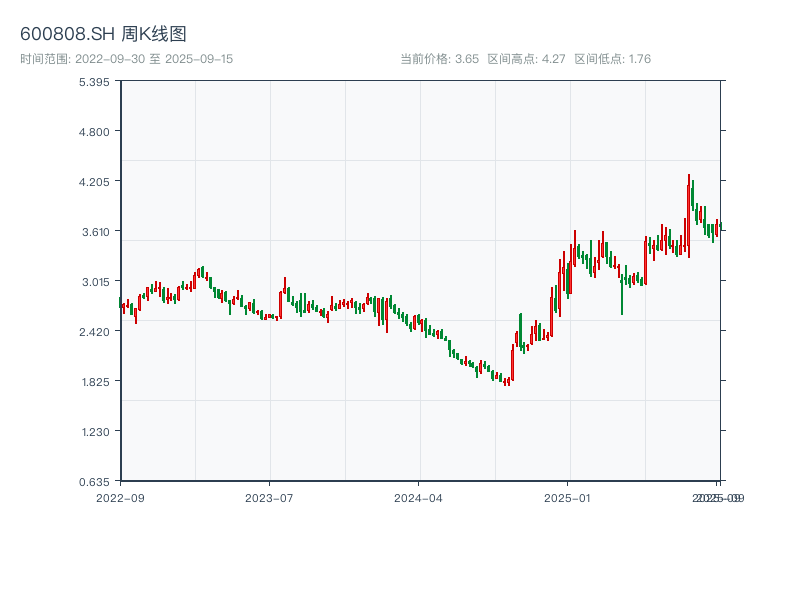Select the 时间范围 date range text
The image size is (800, 600).
click(126, 59)
